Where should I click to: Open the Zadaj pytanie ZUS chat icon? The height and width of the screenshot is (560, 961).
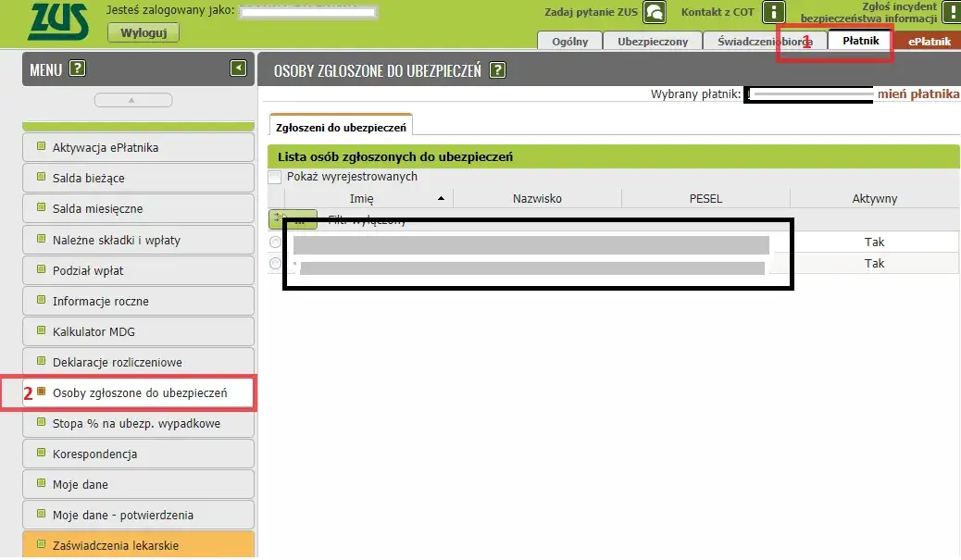pyautogui.click(x=655, y=12)
